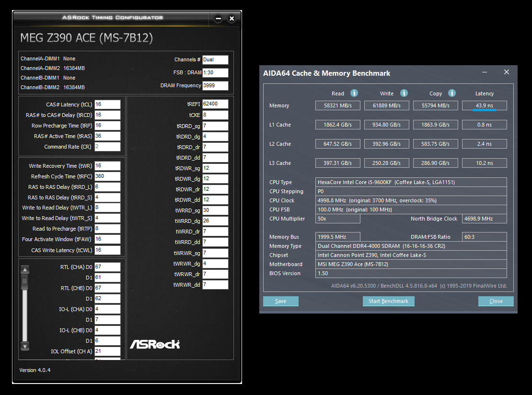Click the Command Rate (CR) field
Image resolution: width=532 pixels, height=395 pixels.
point(107,146)
